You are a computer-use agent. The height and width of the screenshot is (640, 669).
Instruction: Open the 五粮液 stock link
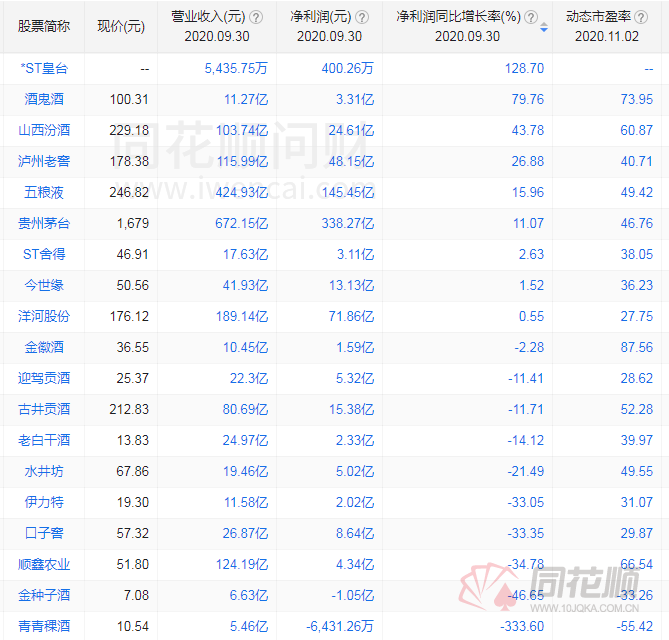(x=44, y=192)
